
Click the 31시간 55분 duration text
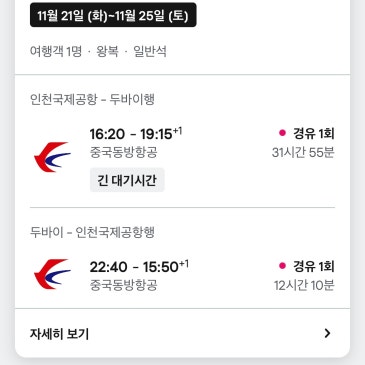303,152
